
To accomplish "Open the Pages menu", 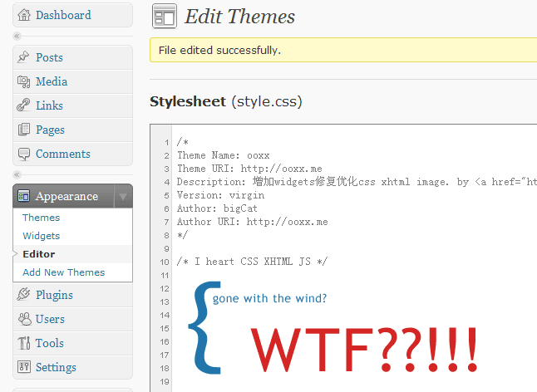I will (50, 130).
